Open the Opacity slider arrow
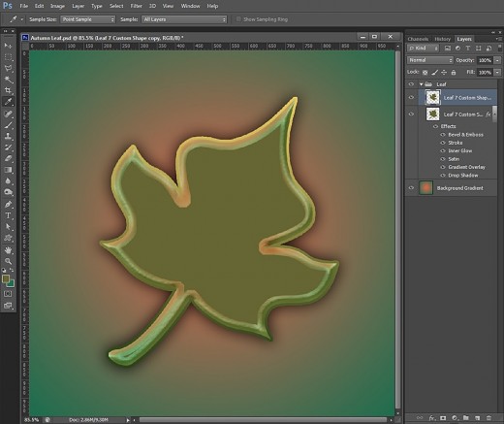The width and height of the screenshot is (504, 424). tap(497, 60)
